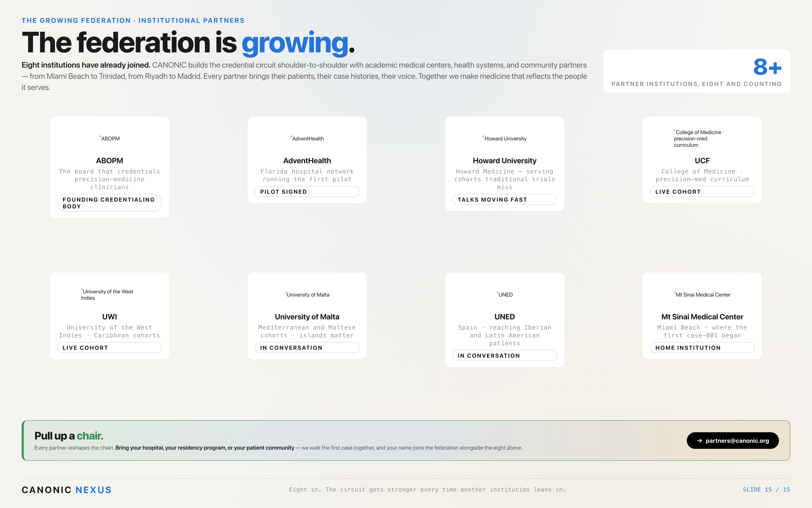Click the UWI card title
The image size is (812, 508).
point(109,317)
